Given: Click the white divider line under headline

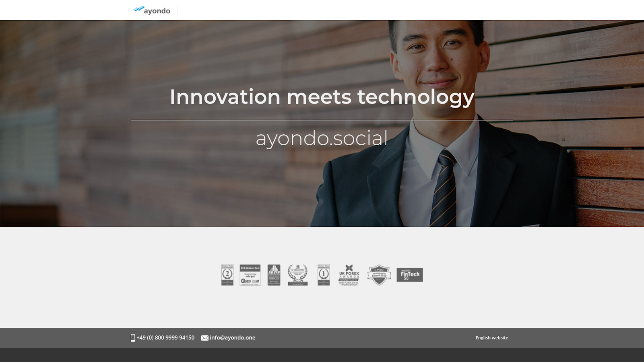Looking at the screenshot, I should point(322,120).
